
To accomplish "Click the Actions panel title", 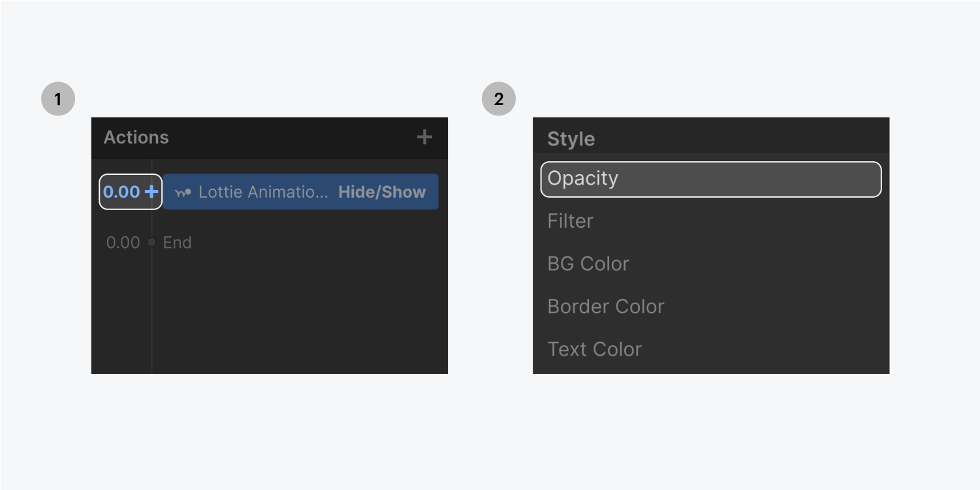I will [136, 138].
